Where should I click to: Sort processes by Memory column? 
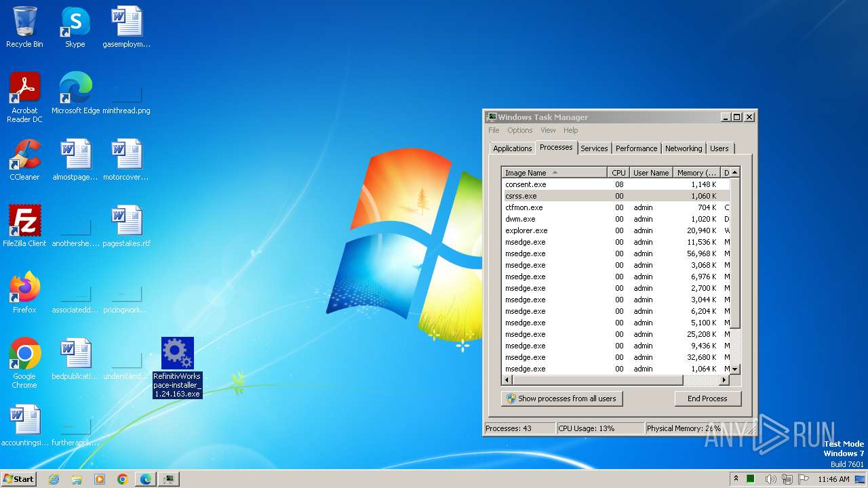click(696, 173)
